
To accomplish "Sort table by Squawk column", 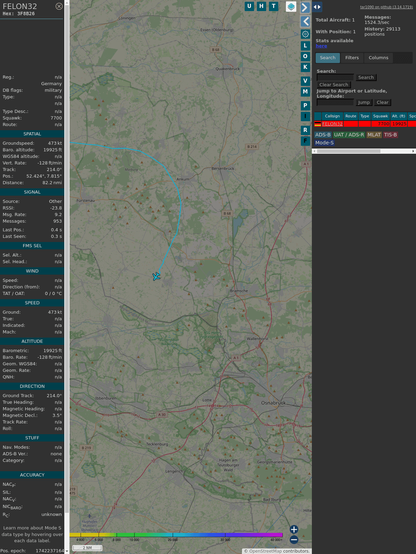I will click(380, 116).
